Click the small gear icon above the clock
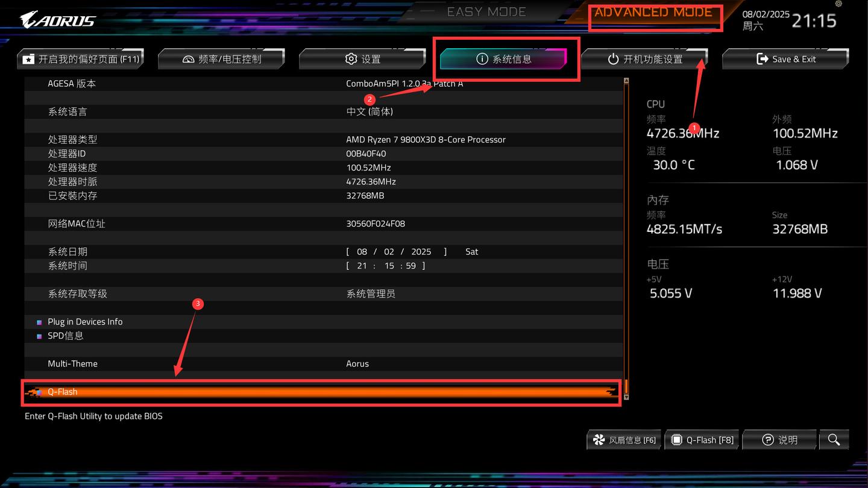The image size is (868, 488). point(838,4)
